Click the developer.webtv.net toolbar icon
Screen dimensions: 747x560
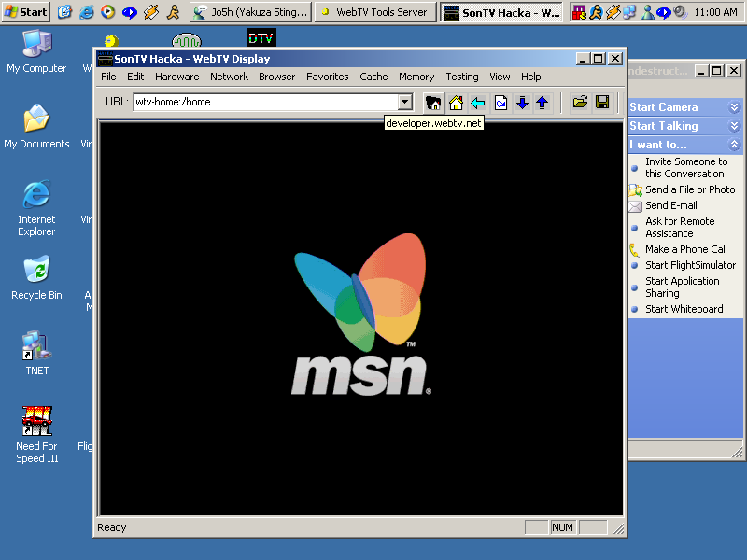433,103
